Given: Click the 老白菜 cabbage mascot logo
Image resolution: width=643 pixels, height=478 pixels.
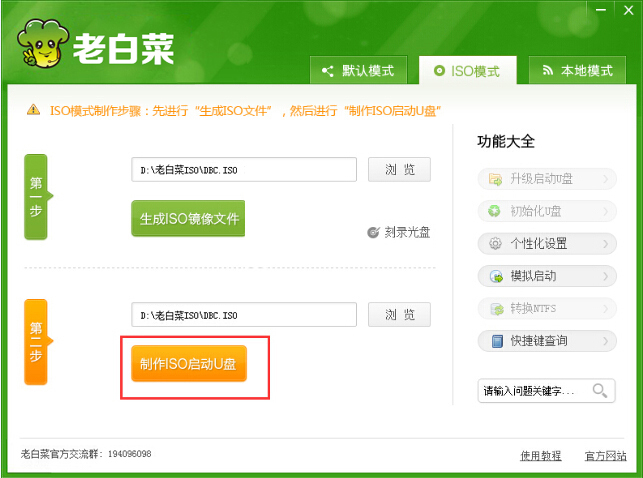Looking at the screenshot, I should point(43,43).
